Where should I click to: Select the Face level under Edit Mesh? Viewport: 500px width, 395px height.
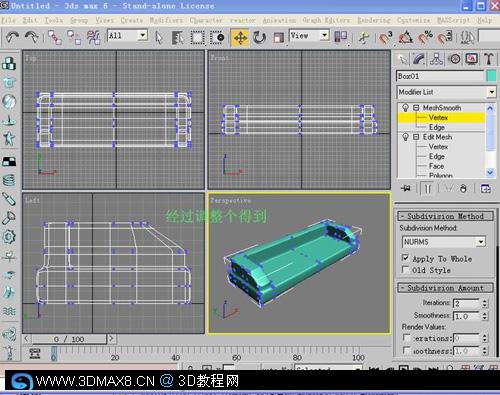[x=436, y=166]
